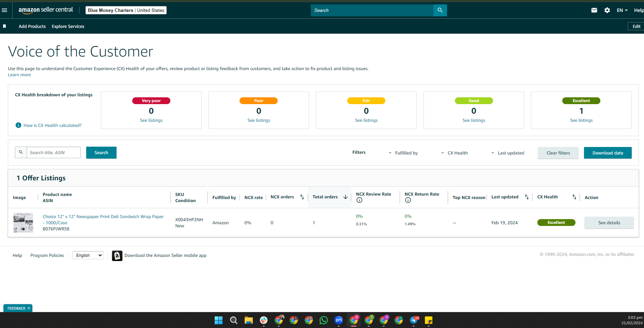
Task: Sort Total orders descending arrow
Action: 346,197
